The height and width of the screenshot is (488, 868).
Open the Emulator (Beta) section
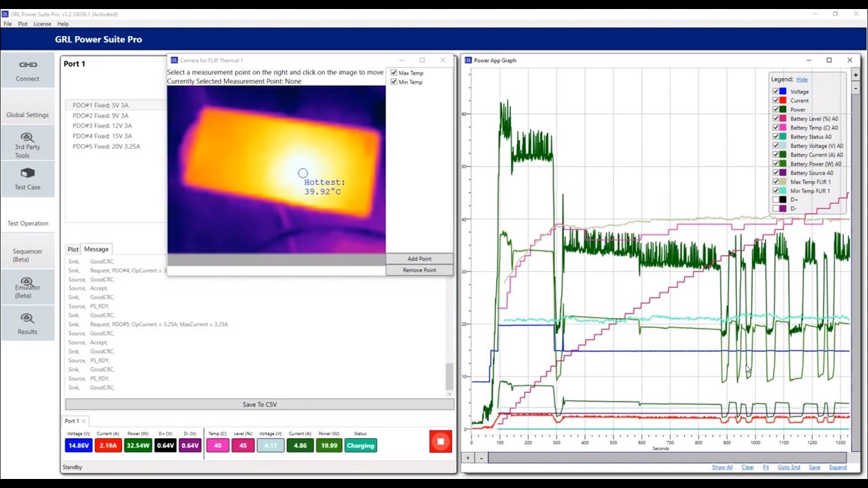(x=27, y=287)
